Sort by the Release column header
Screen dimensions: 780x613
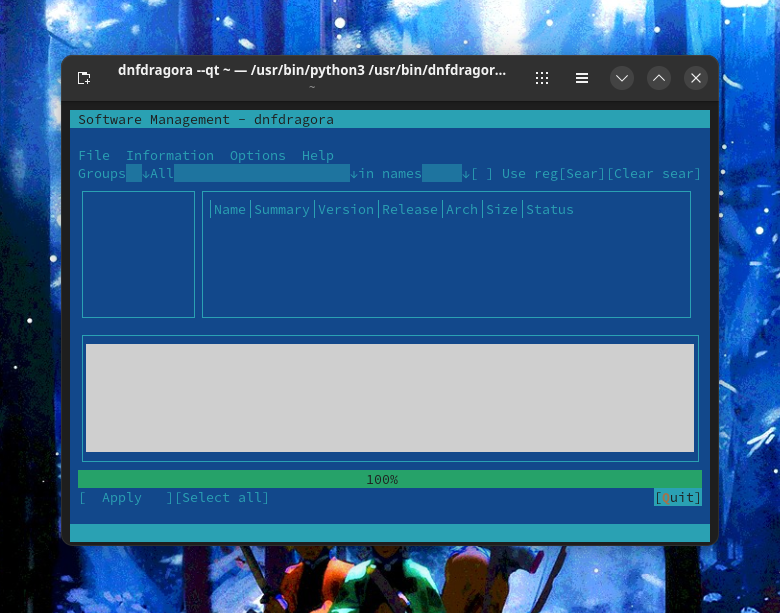pyautogui.click(x=410, y=209)
